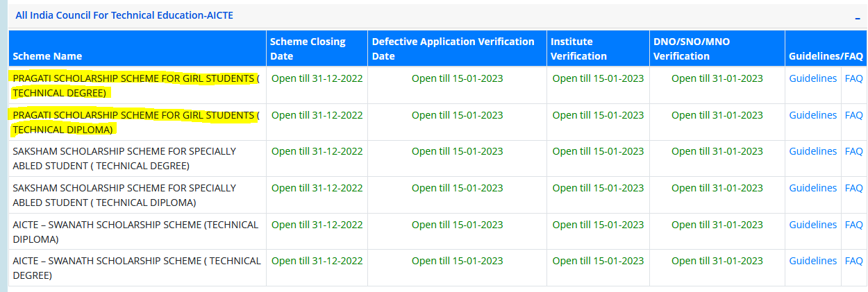Click closing date of Saksham Technical Degree row
868x292 pixels.
(317, 151)
